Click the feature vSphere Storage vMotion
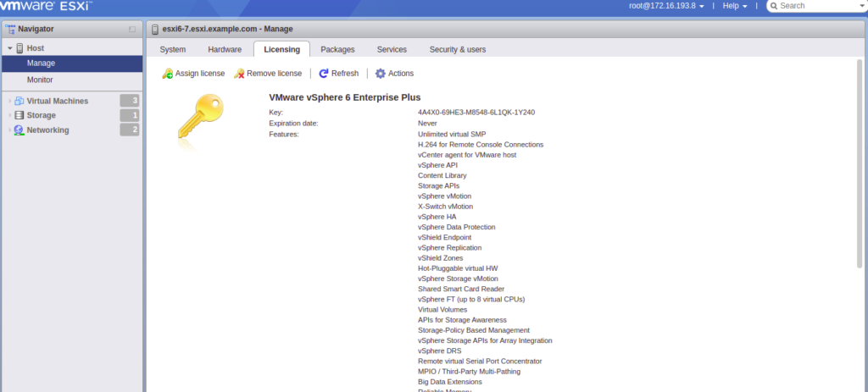The width and height of the screenshot is (868, 392). [x=458, y=279]
